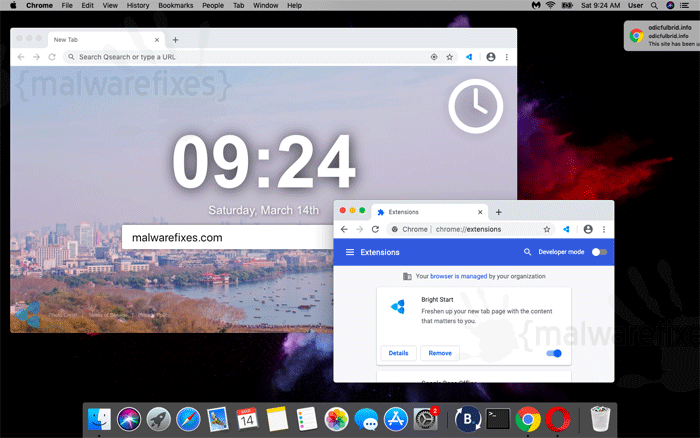Image resolution: width=700 pixels, height=438 pixels.
Task: Close the Extensions tab
Action: point(480,212)
